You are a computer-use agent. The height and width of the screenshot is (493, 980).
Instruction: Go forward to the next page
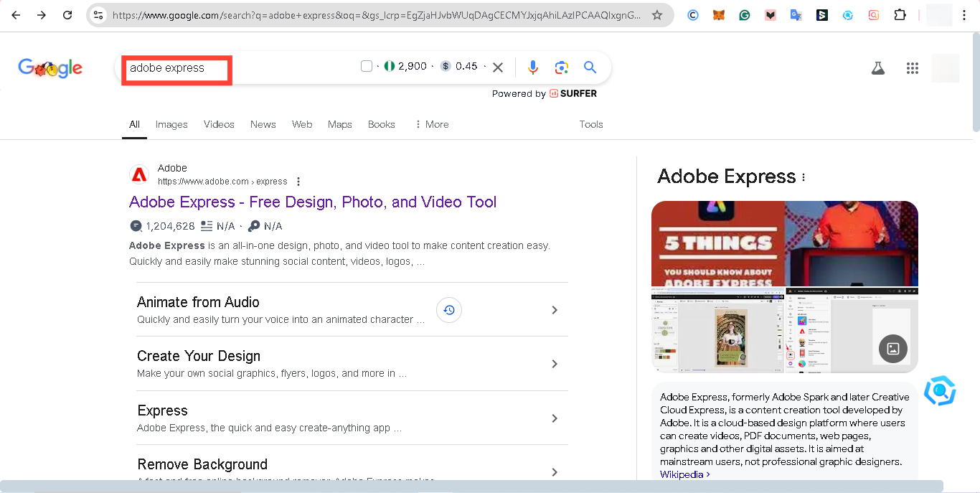tap(42, 15)
